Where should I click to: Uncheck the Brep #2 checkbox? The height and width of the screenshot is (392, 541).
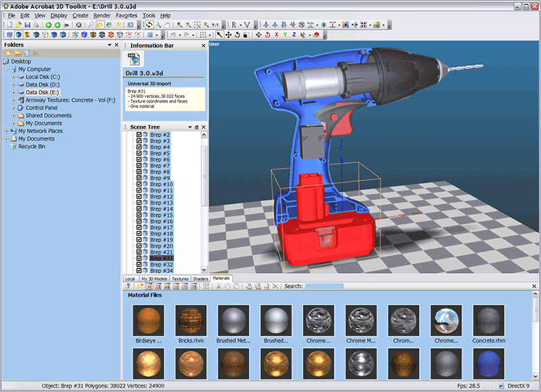(x=139, y=135)
